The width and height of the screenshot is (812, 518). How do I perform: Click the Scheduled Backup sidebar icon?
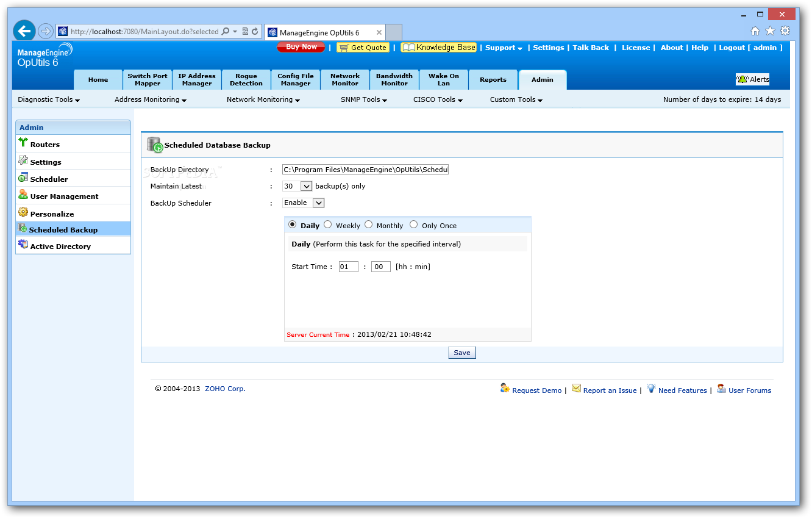point(23,228)
